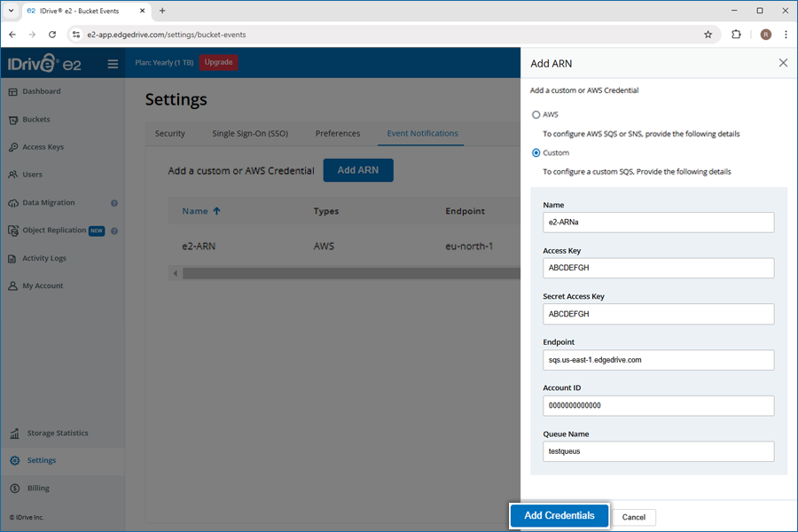Screen dimensions: 798x532
Task: Click the Upgrade plan button
Action: [x=218, y=62]
